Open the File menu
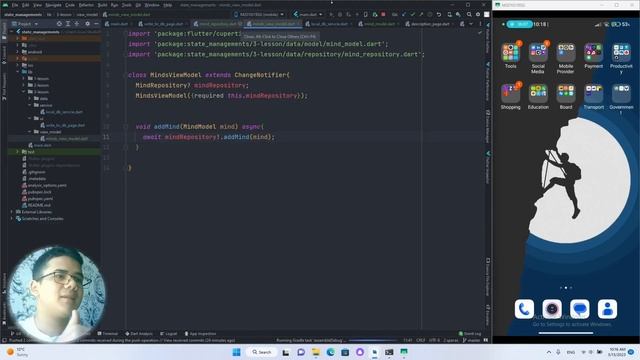The image size is (640, 360). [15, 5]
